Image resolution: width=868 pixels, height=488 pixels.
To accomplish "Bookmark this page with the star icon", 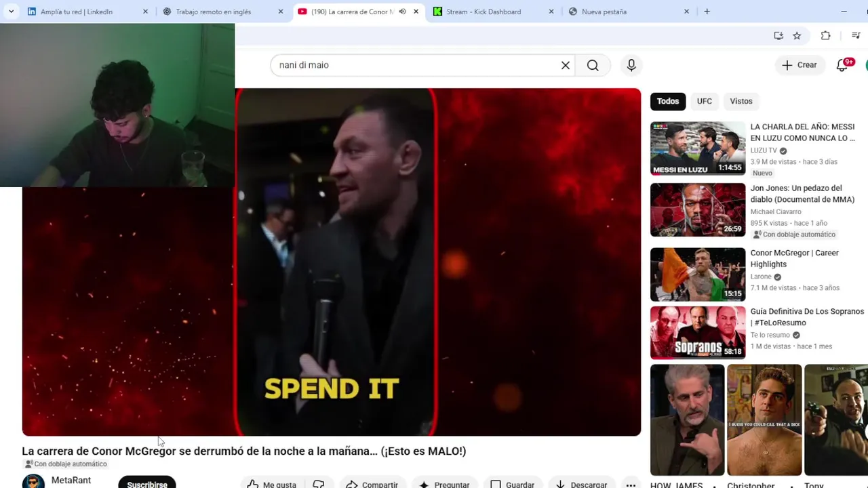I will tap(797, 36).
